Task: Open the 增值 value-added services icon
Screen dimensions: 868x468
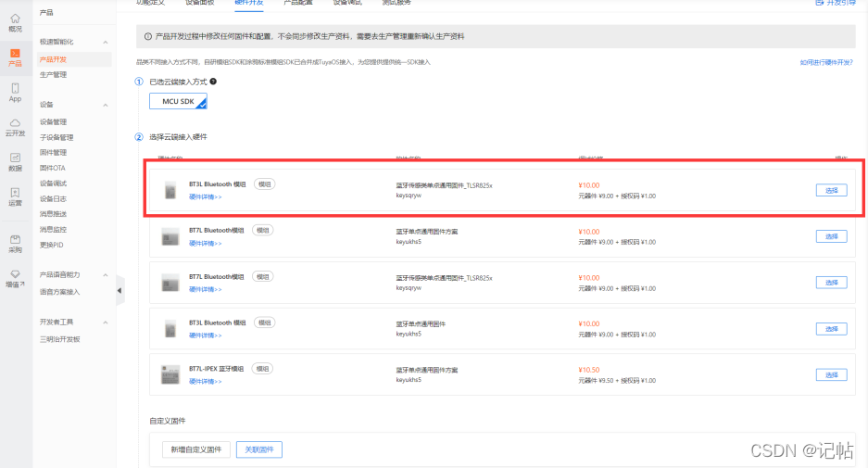Action: point(15,273)
